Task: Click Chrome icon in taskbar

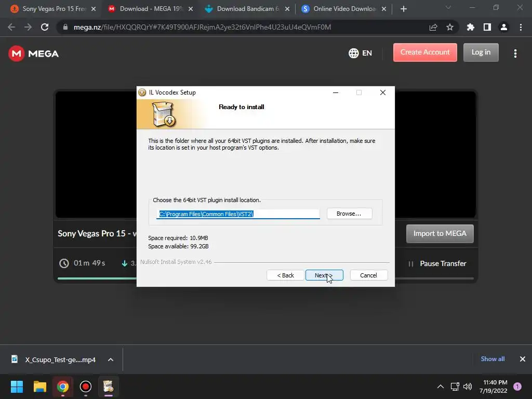Action: (63, 387)
